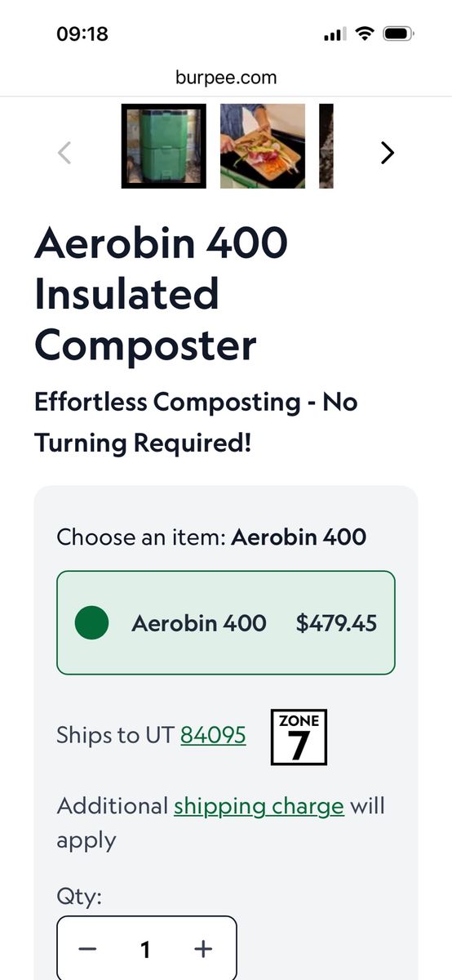The height and width of the screenshot is (980, 452).
Task: Open the 84095 zip code link
Action: tap(213, 735)
